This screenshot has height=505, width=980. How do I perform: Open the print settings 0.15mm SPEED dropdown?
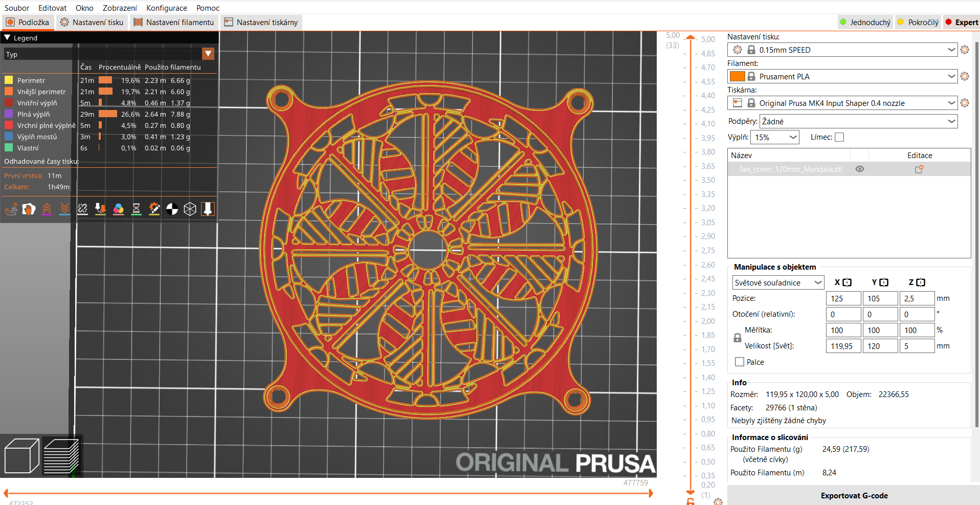click(842, 50)
